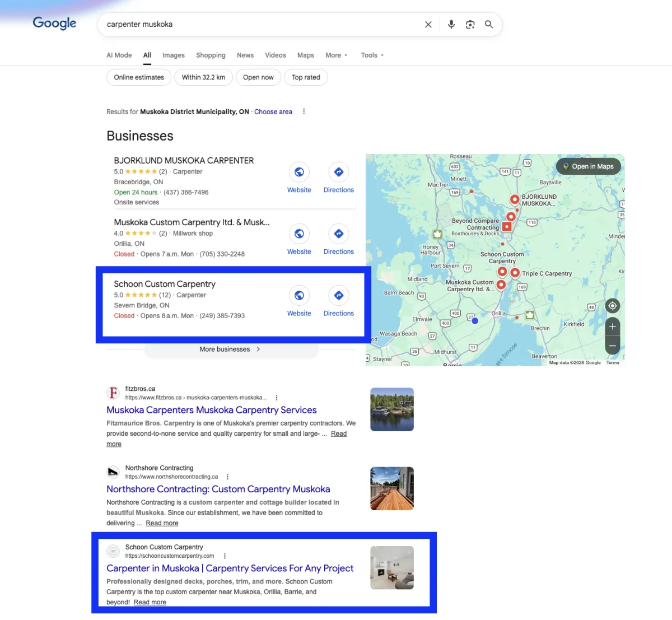
Task: Click Read more under Northshore Contracting snippet
Action: [162, 523]
